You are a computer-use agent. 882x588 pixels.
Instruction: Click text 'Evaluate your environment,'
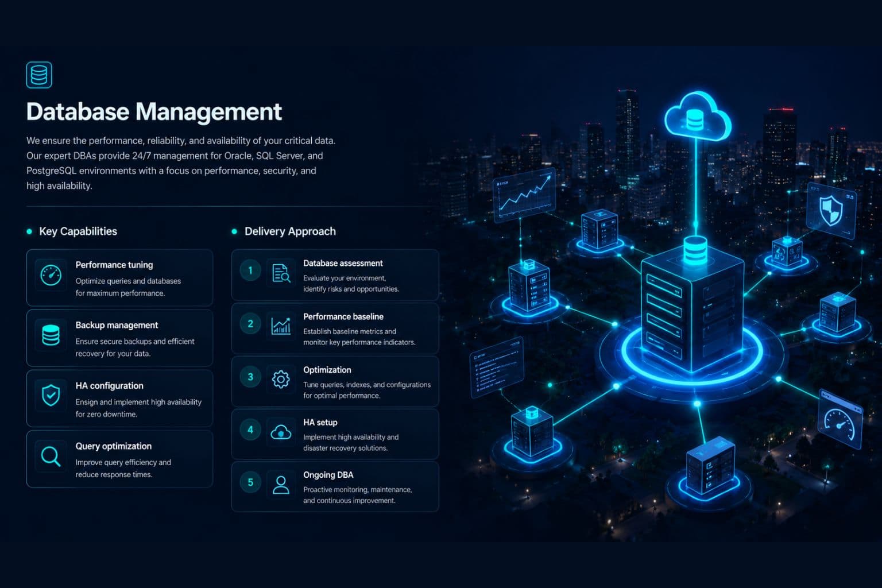coord(345,278)
